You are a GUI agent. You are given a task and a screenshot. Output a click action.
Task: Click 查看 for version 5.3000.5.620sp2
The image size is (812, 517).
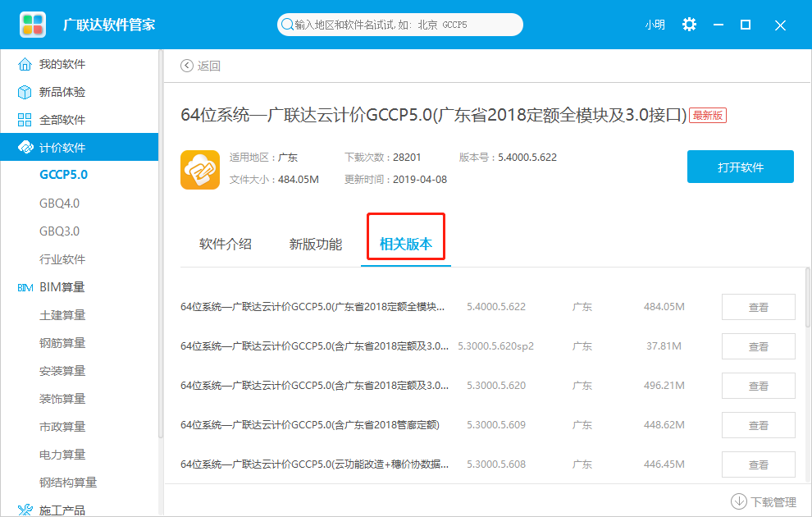[x=758, y=346]
